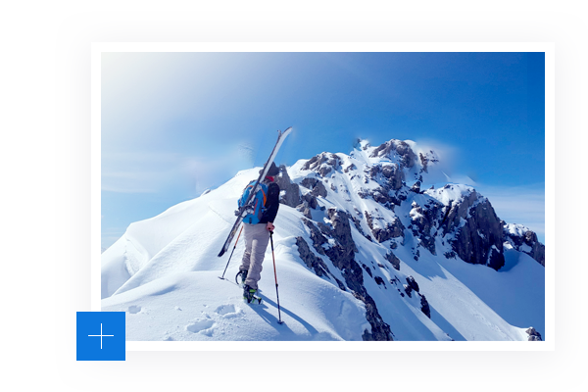The image size is (588, 392).
Task: Click the blue plus button
Action: [101, 336]
